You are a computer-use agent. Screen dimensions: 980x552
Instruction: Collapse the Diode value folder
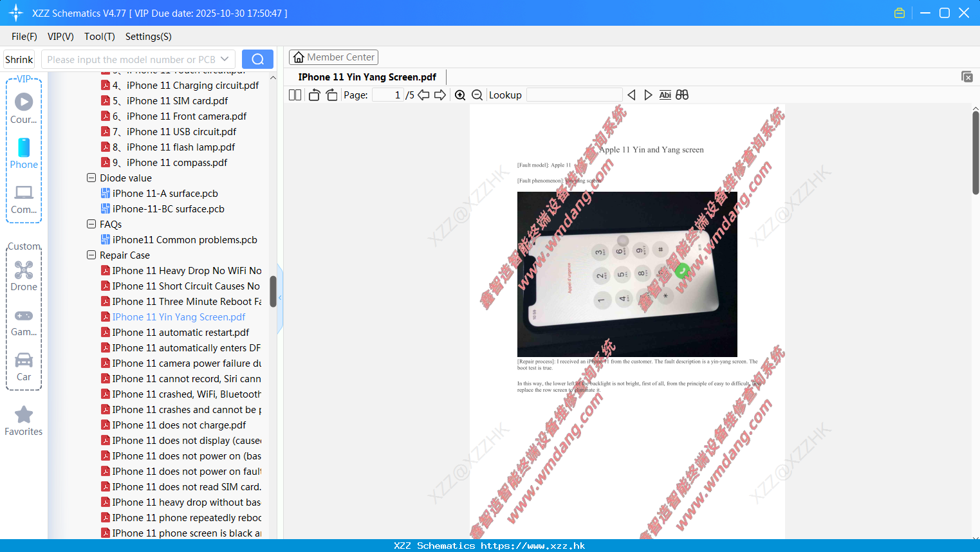(91, 178)
